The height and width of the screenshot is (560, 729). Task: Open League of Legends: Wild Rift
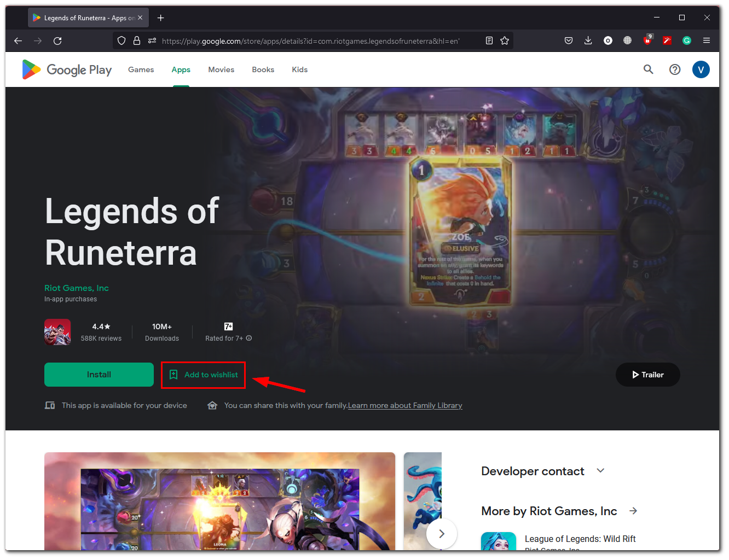tap(580, 539)
